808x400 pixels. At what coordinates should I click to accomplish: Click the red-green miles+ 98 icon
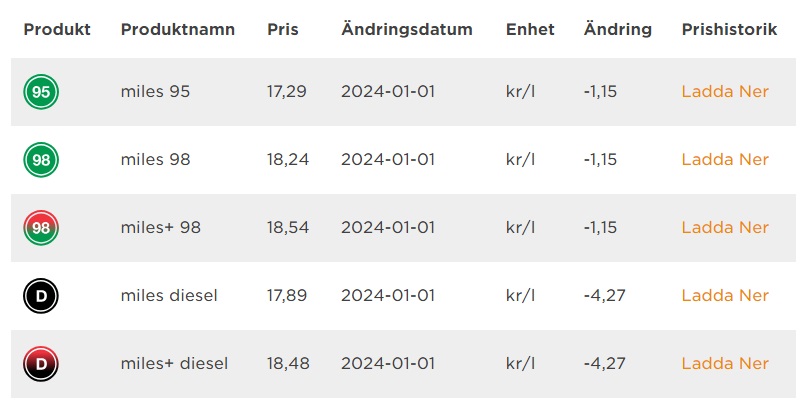41,228
